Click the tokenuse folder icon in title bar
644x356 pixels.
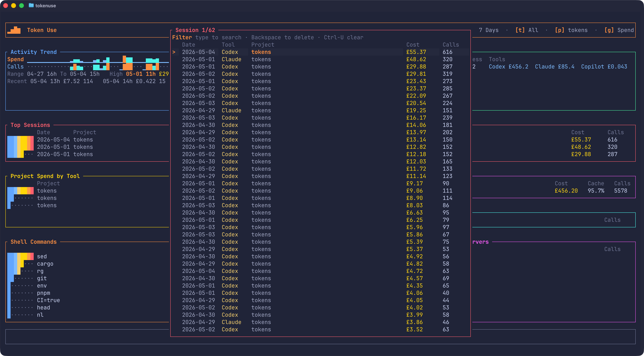(x=31, y=6)
